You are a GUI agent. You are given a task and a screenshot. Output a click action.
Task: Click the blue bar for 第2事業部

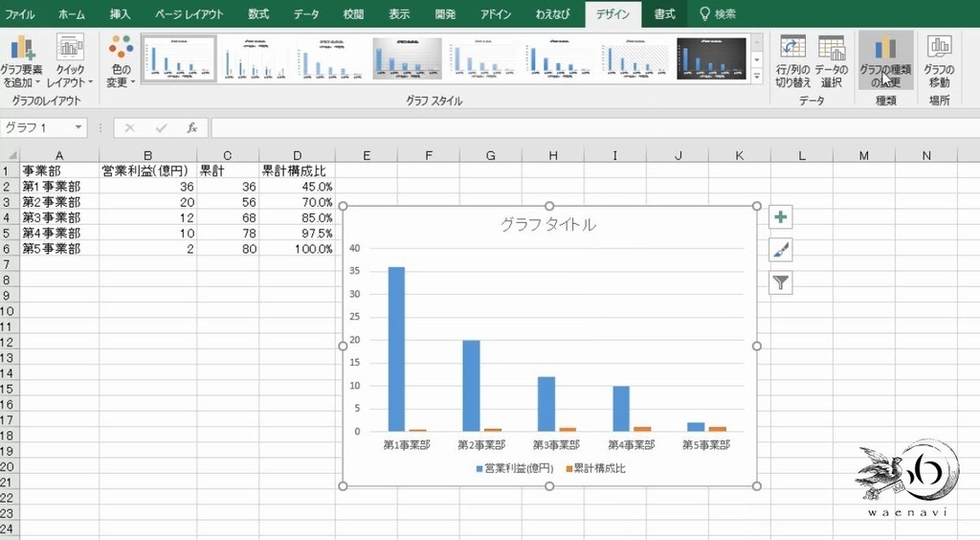click(x=471, y=386)
